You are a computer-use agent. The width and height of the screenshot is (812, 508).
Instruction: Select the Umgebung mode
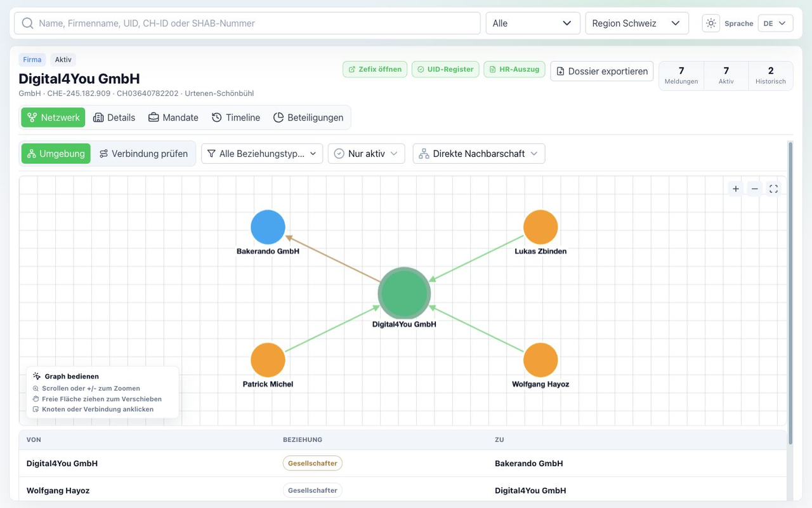pos(56,154)
